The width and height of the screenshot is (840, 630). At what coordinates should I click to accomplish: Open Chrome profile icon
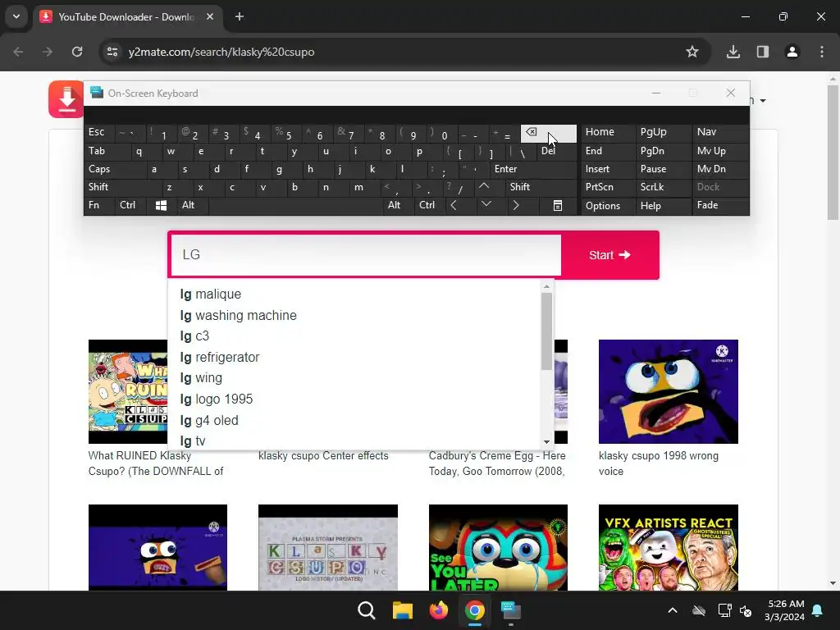792,52
